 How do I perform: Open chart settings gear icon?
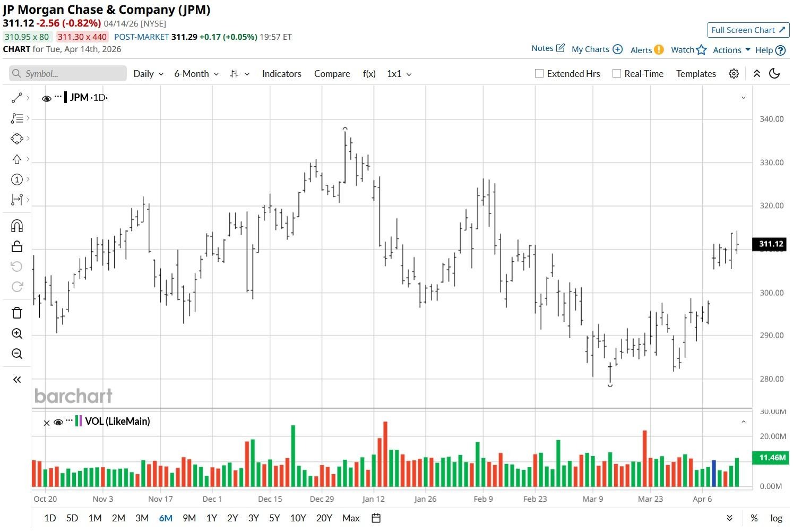pos(734,74)
